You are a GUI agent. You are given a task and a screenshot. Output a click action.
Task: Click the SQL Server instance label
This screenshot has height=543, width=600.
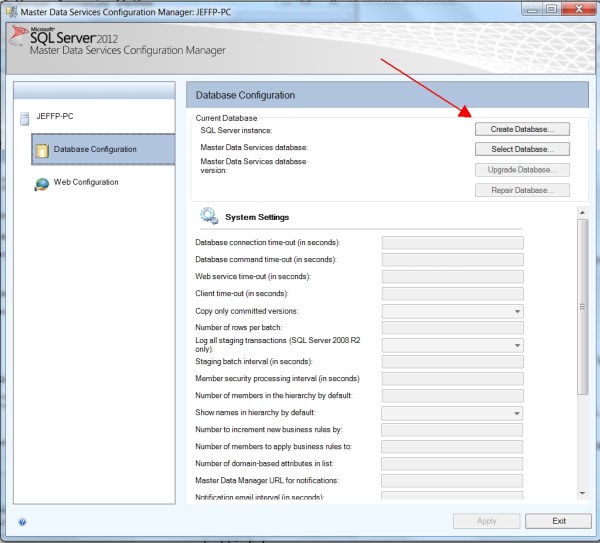click(236, 130)
